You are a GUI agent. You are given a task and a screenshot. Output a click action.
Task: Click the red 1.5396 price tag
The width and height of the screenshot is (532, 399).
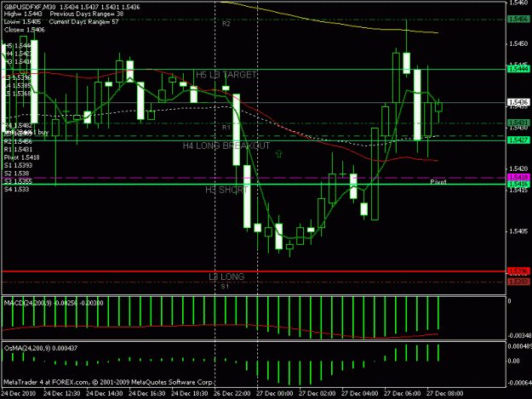518,271
